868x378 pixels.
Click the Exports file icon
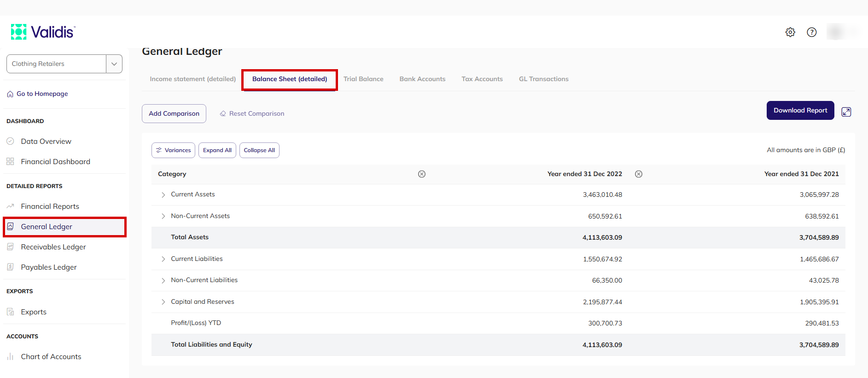[x=10, y=312]
